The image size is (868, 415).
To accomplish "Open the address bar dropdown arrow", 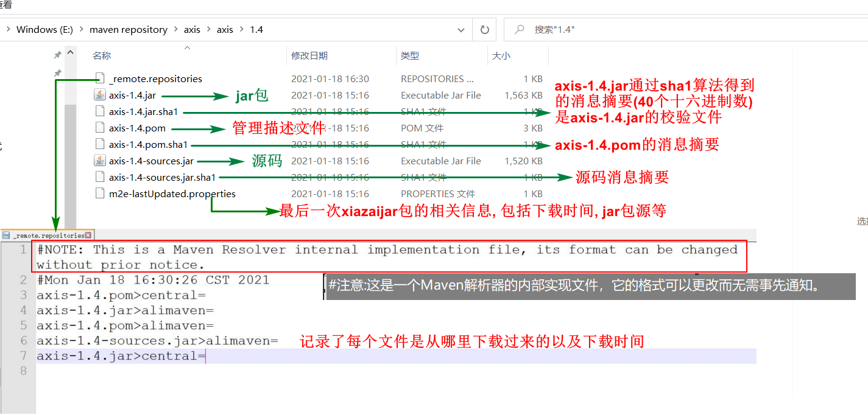I will 461,29.
